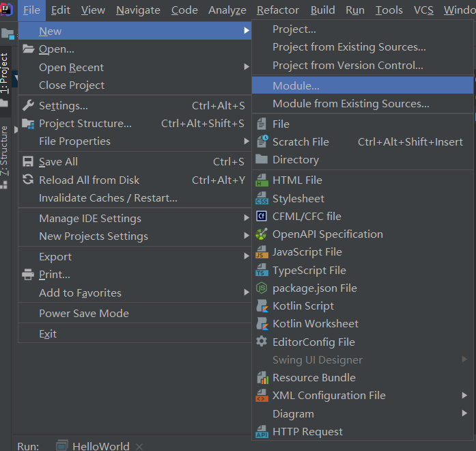Click the TypeScript File TS icon
This screenshot has width=476, height=451.
[262, 270]
